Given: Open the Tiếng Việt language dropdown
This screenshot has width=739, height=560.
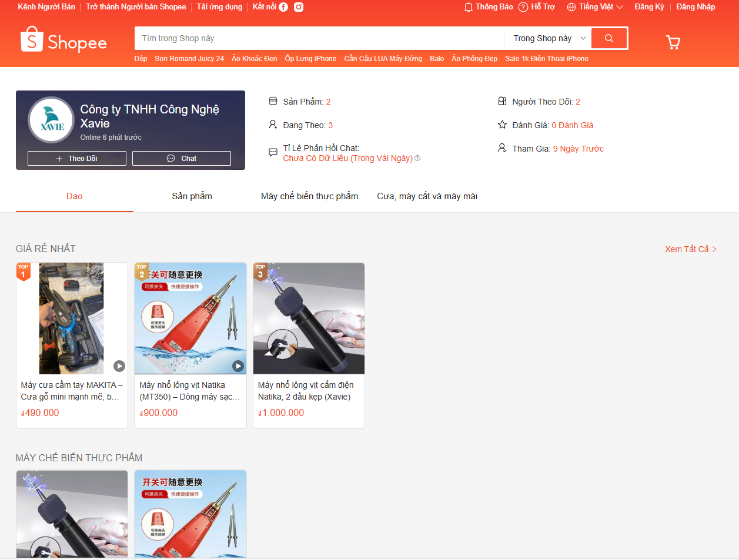Looking at the screenshot, I should pos(595,7).
